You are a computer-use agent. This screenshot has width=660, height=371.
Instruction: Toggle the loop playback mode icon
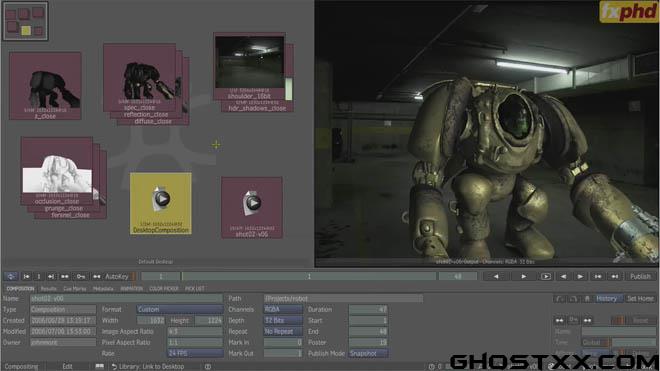click(x=546, y=277)
